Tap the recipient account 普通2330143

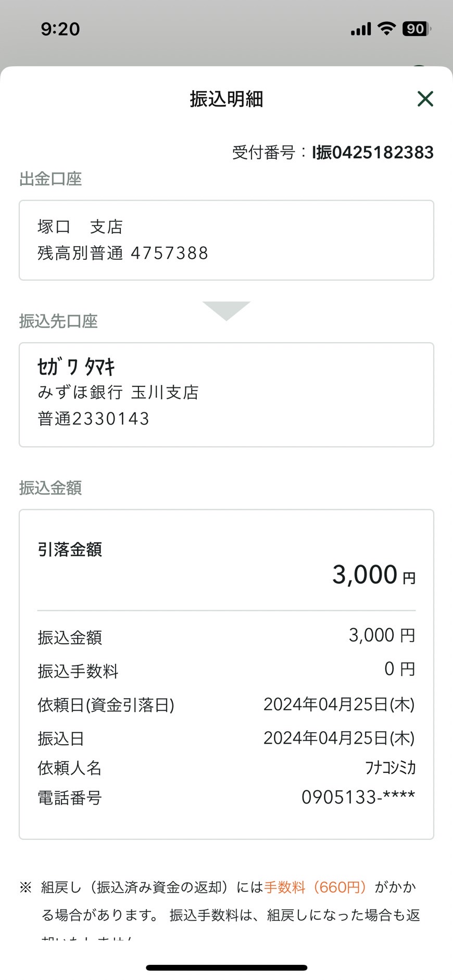[94, 419]
